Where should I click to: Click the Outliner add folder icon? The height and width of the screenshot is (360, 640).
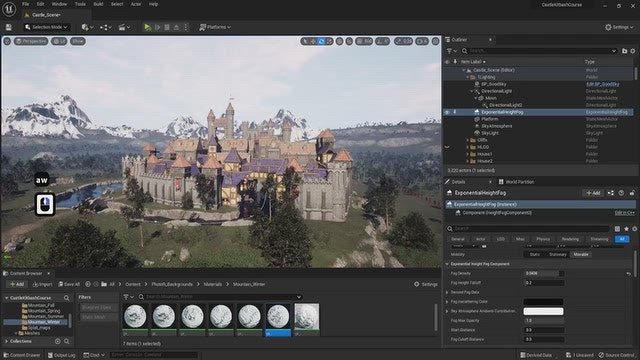point(624,51)
